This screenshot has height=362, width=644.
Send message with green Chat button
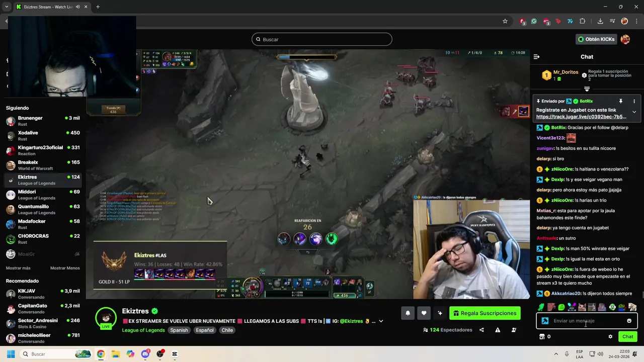628,337
